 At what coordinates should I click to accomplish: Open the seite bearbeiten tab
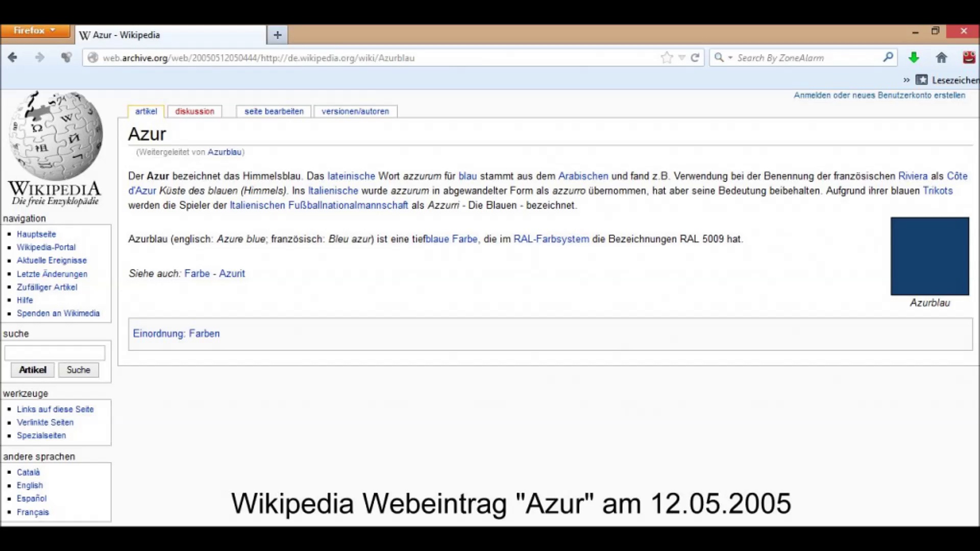click(274, 111)
